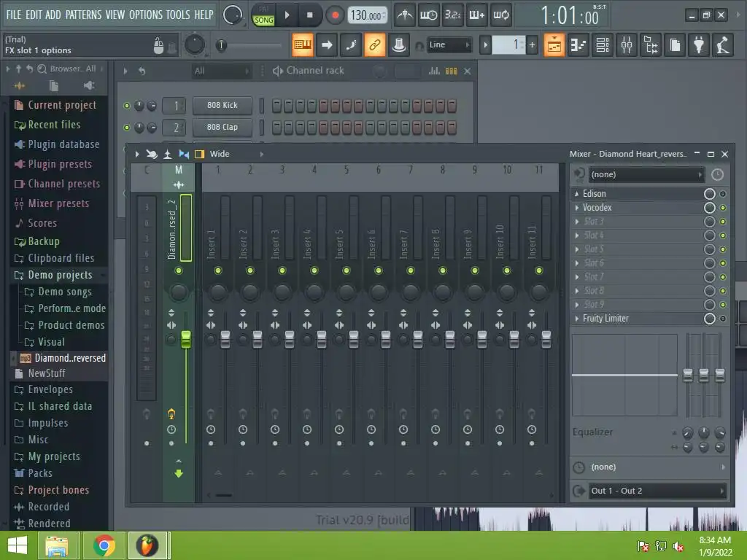
Task: Toggle Edison effect slot on/off
Action: click(723, 194)
